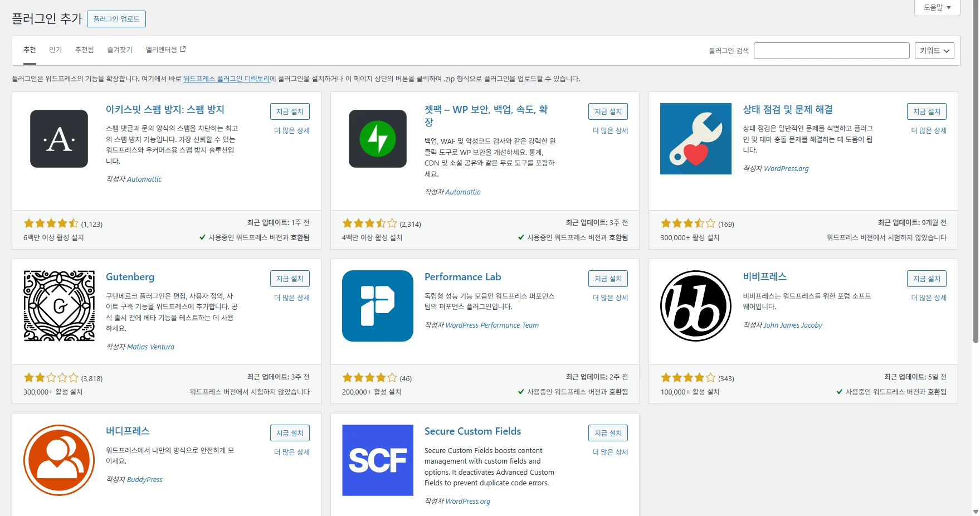Image resolution: width=980 pixels, height=516 pixels.
Task: Click the Performance Lab plugin icon
Action: [378, 306]
